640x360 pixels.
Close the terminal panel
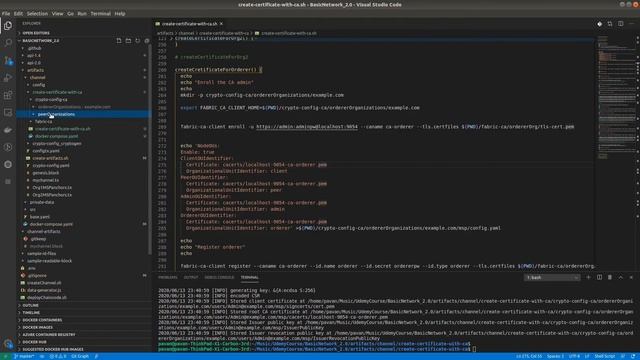click(631, 277)
